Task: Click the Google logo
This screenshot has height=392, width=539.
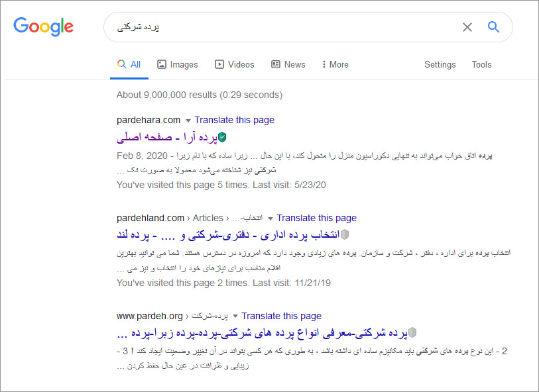Action: click(x=43, y=27)
